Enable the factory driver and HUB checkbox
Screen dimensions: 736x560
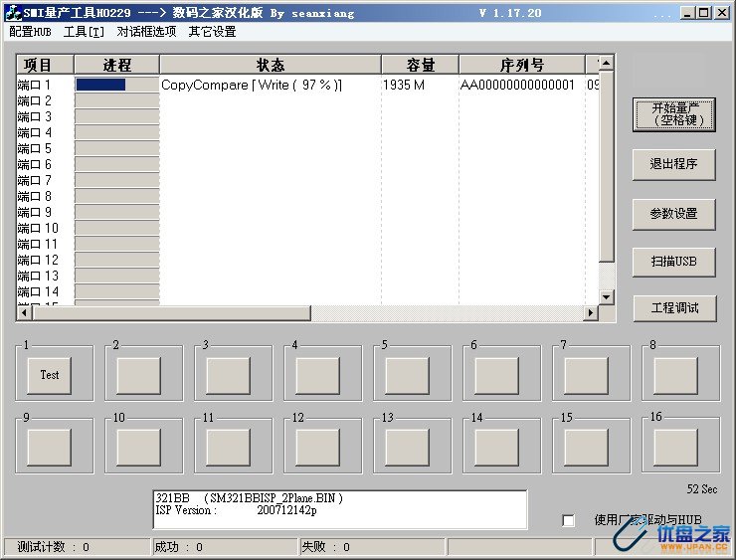click(569, 520)
